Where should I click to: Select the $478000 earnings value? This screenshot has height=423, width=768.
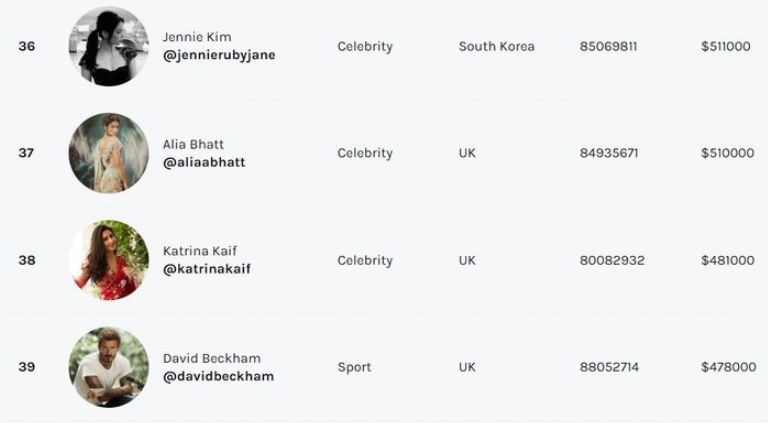pyautogui.click(x=729, y=367)
